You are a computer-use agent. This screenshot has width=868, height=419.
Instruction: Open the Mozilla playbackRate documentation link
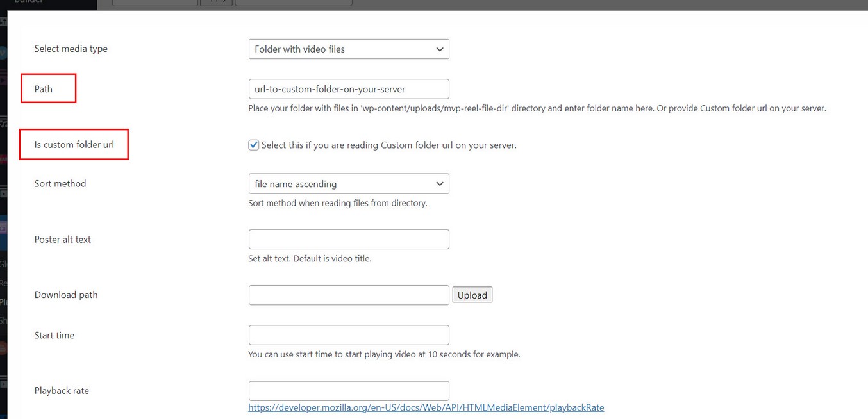426,407
